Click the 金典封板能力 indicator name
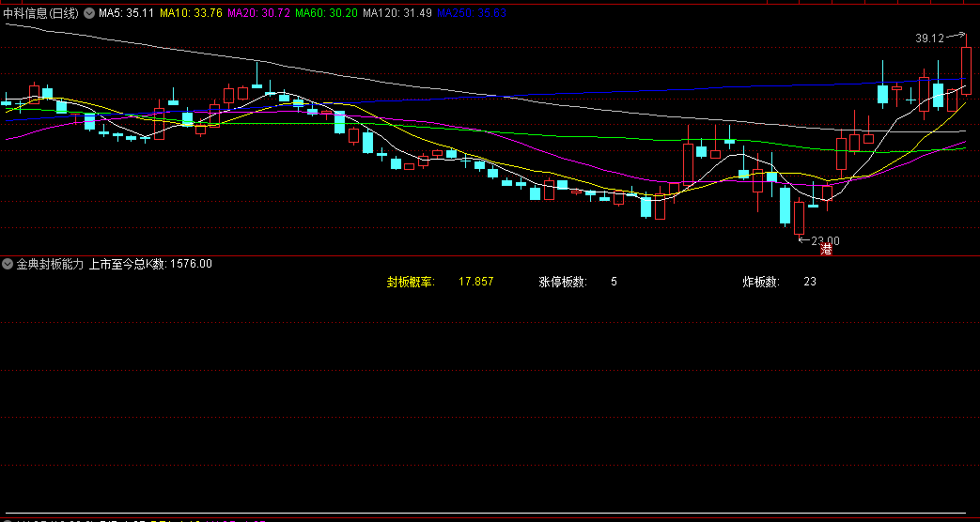The width and height of the screenshot is (980, 522). click(x=50, y=264)
